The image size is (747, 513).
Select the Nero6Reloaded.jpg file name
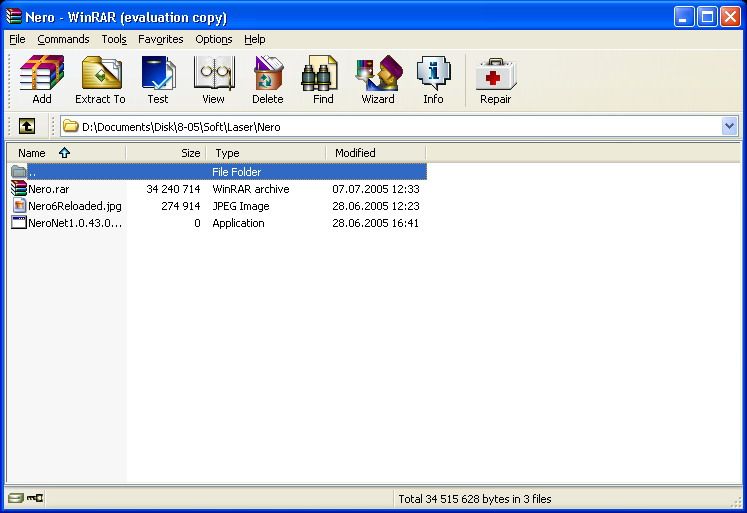point(75,206)
